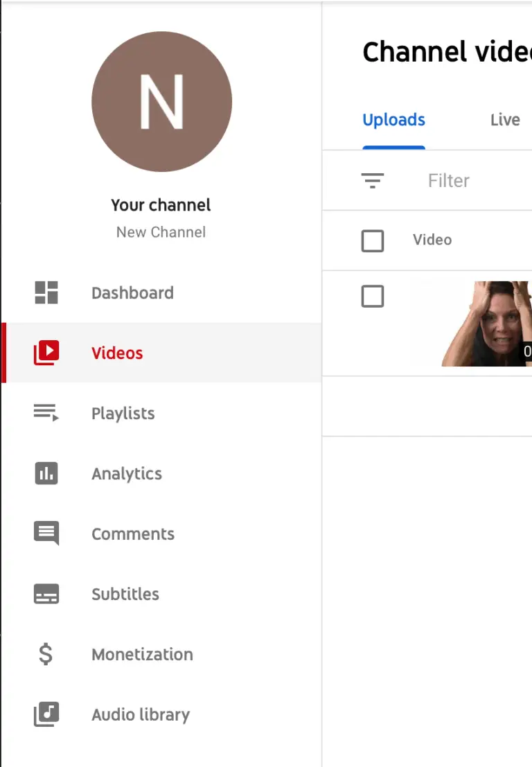Click the brown N channel avatar
This screenshot has height=767, width=532.
[161, 102]
